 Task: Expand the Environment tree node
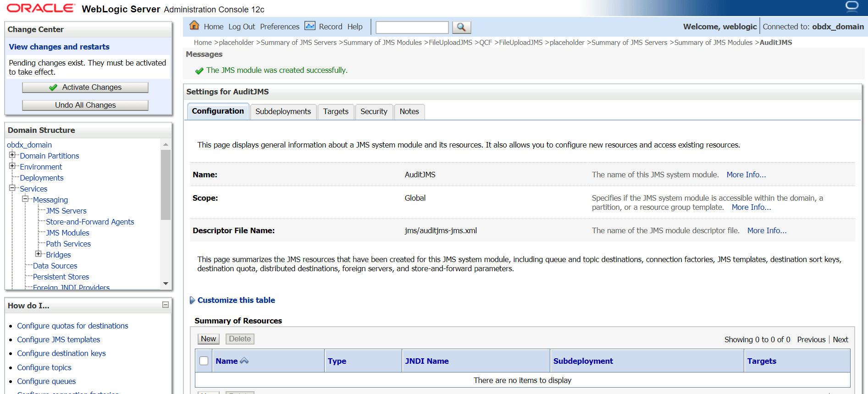(x=12, y=166)
